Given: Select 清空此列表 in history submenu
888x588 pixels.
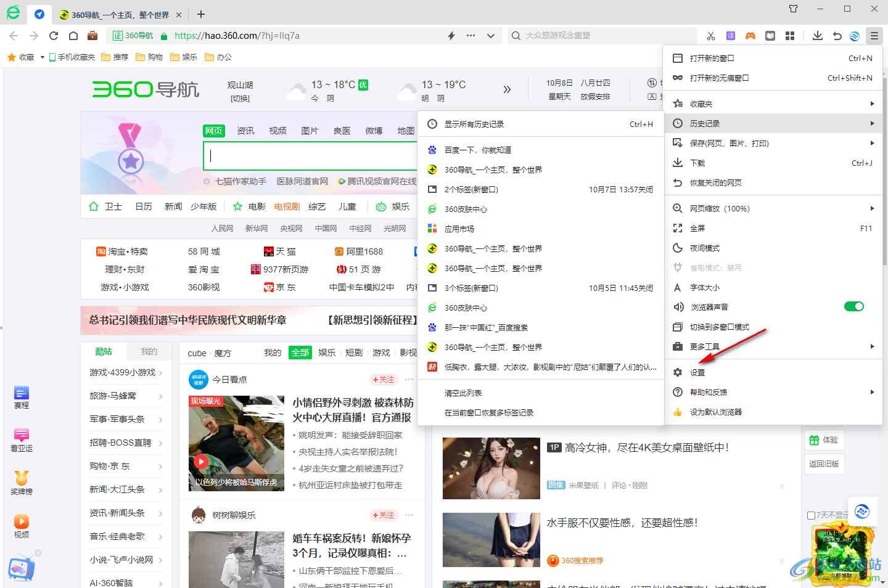Looking at the screenshot, I should click(541, 393).
